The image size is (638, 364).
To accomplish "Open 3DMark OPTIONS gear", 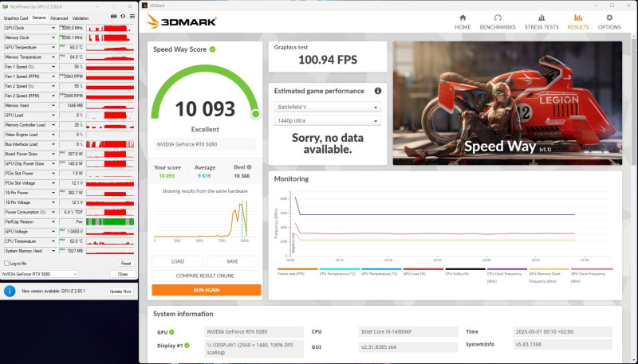I will point(609,22).
